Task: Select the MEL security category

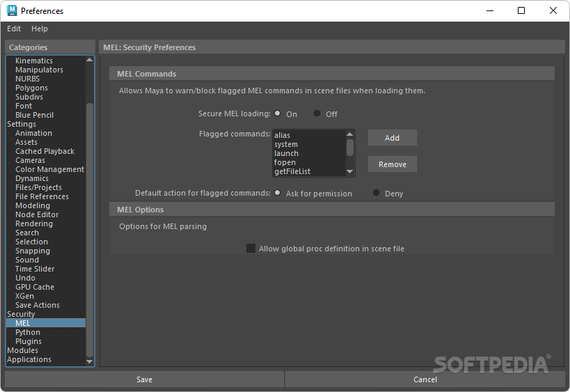Action: [46, 323]
